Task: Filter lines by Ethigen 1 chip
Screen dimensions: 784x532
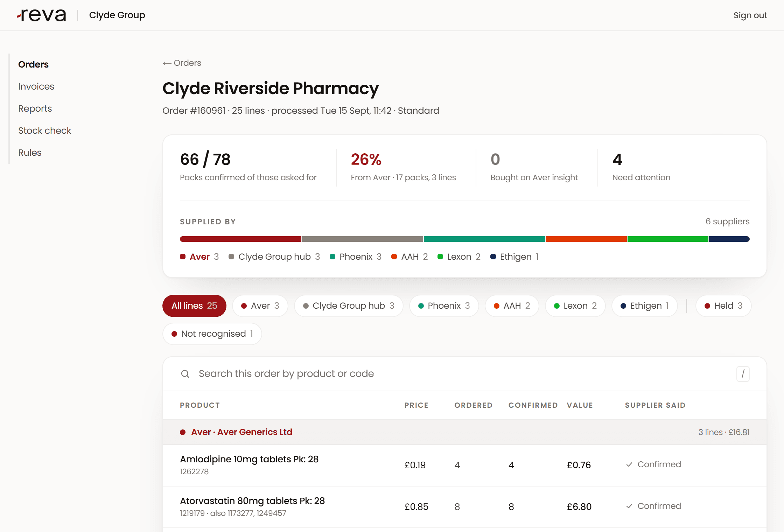Action: [645, 306]
